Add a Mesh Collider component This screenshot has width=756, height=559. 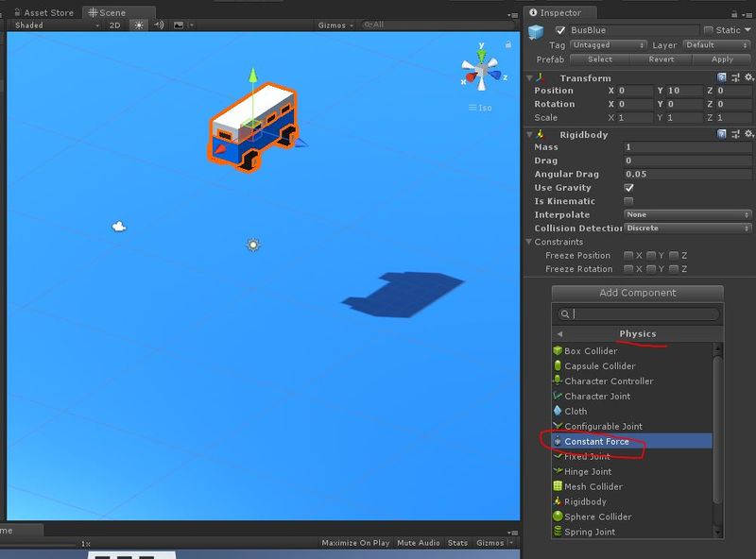pos(632,486)
